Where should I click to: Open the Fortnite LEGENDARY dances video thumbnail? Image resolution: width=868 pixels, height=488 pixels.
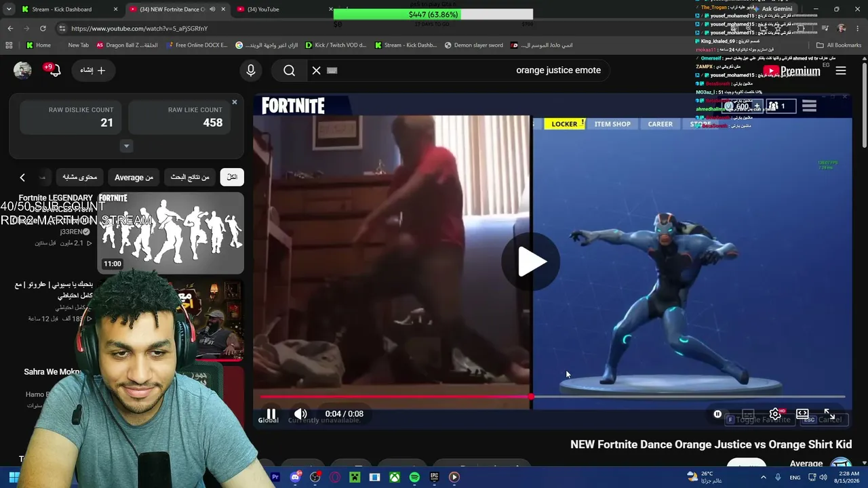click(170, 232)
